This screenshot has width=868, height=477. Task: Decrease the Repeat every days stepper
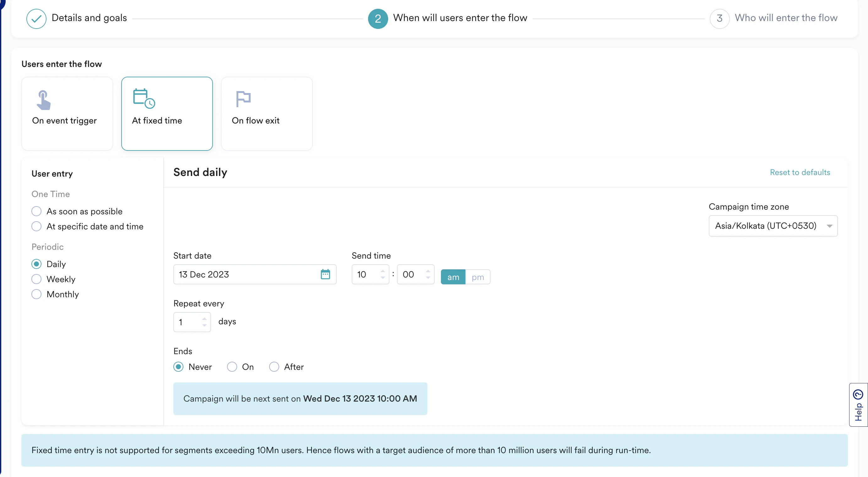click(x=204, y=325)
